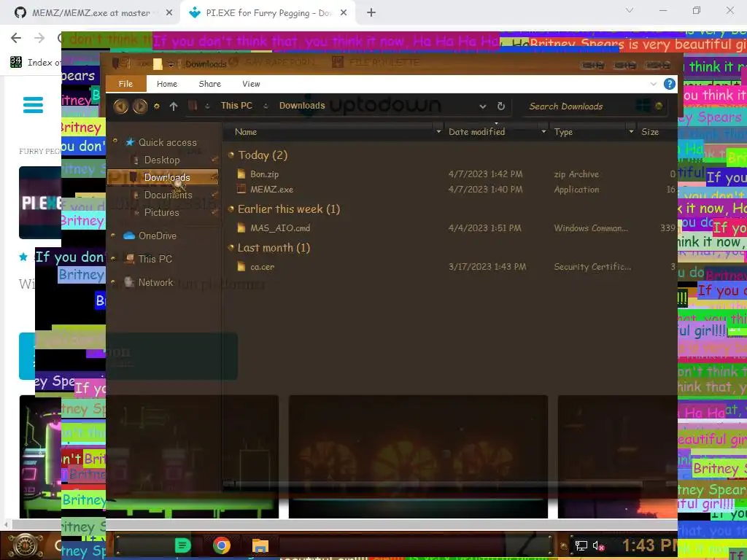747x560 pixels.
Task: Go back in File Explorer history
Action: pos(120,106)
